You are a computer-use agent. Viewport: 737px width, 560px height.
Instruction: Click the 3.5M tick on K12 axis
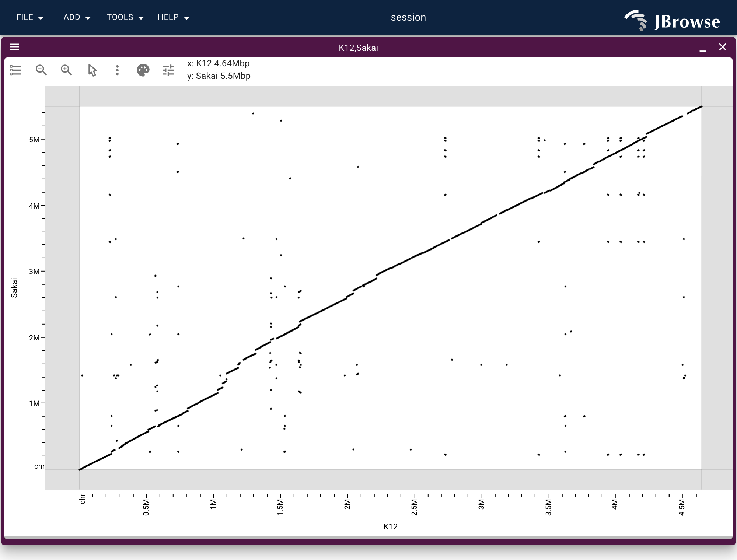pyautogui.click(x=549, y=507)
